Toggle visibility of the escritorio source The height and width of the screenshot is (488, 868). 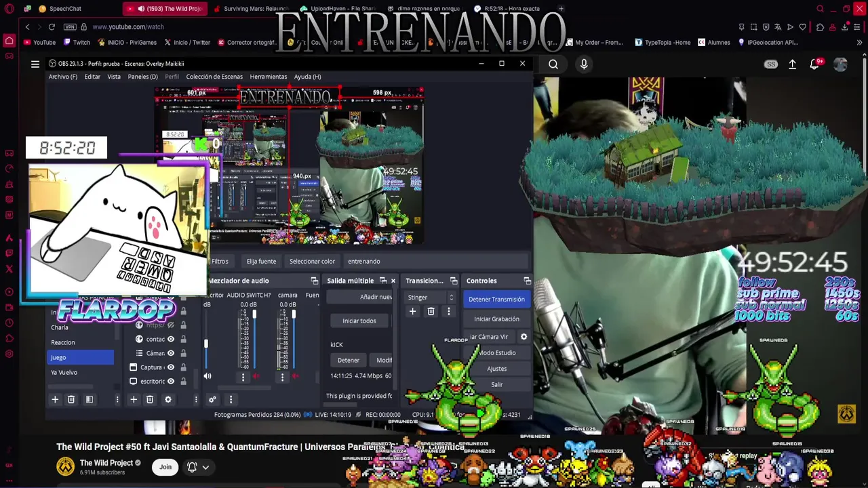coord(171,381)
